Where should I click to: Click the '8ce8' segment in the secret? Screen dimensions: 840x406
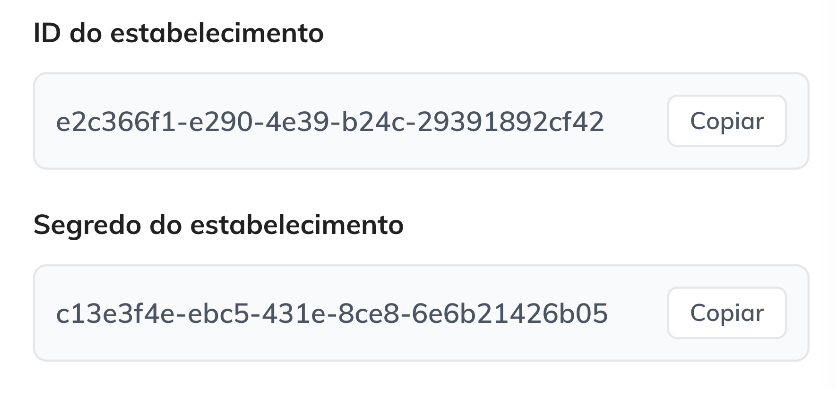(369, 314)
